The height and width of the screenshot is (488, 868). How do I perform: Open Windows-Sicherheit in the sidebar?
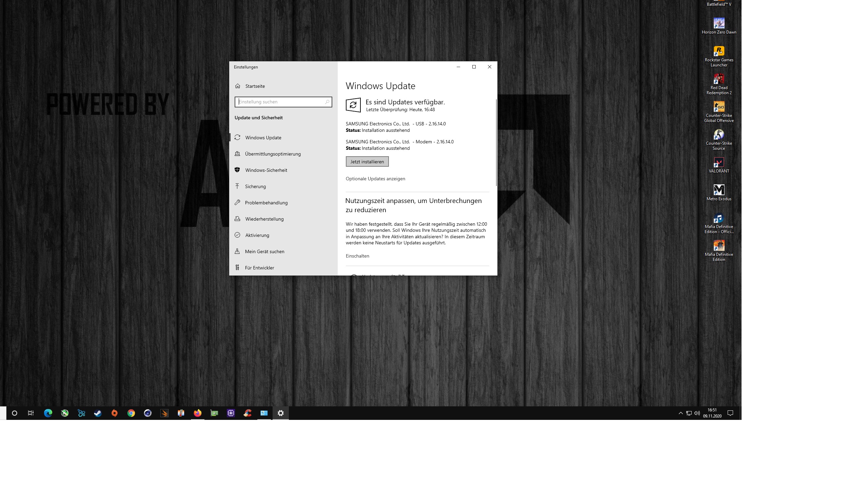[266, 170]
